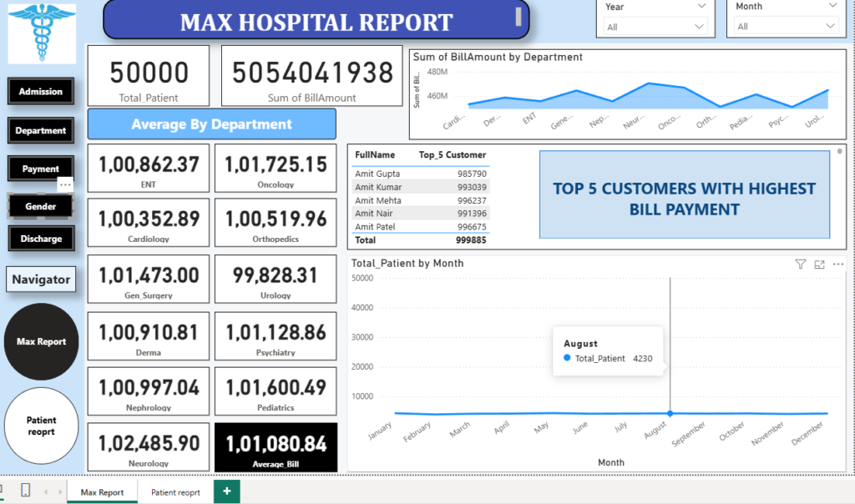This screenshot has width=855, height=504.
Task: Click the ellipsis near Payment button
Action: pos(65,184)
